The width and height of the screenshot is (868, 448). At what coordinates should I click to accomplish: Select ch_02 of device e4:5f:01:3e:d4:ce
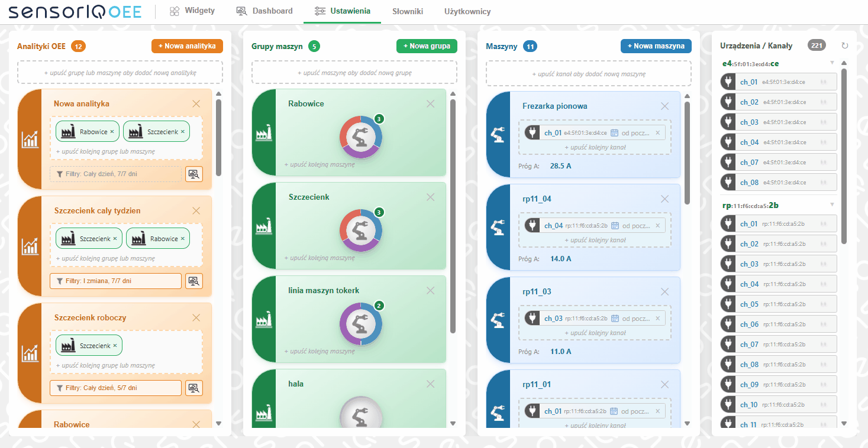tap(779, 102)
